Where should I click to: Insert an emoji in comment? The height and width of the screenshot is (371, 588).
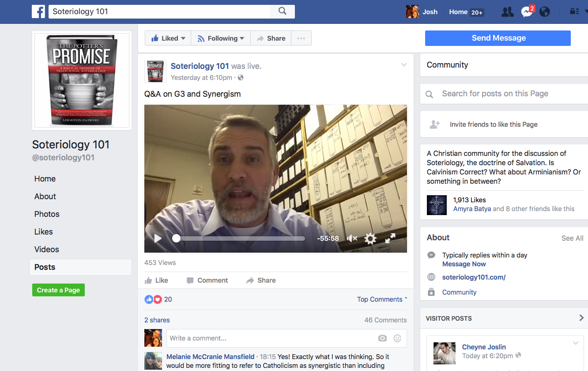point(397,338)
